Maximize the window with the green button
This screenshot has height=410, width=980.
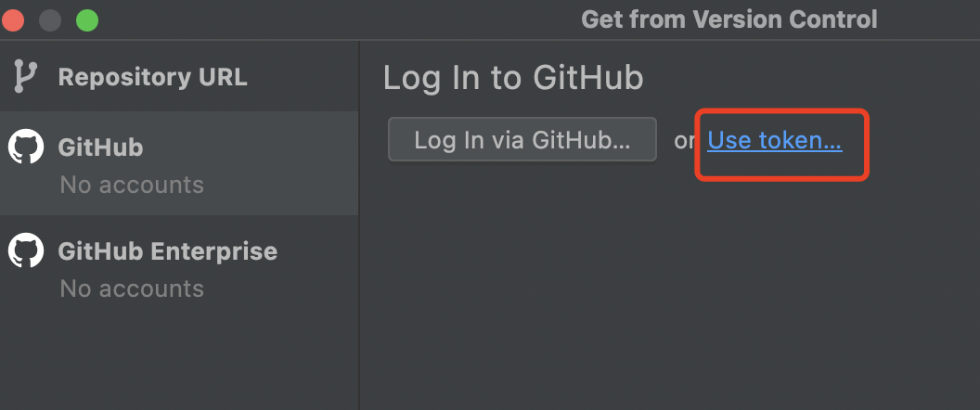pos(86,19)
